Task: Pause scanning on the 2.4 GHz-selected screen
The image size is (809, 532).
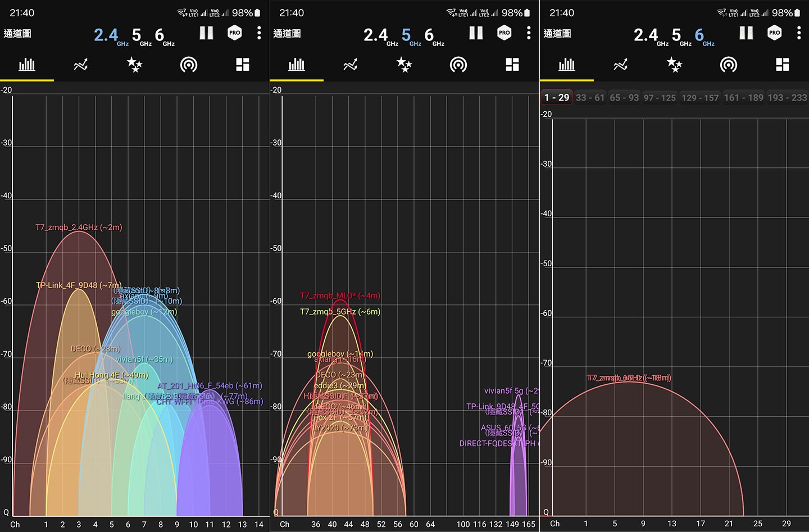Action: pos(206,33)
